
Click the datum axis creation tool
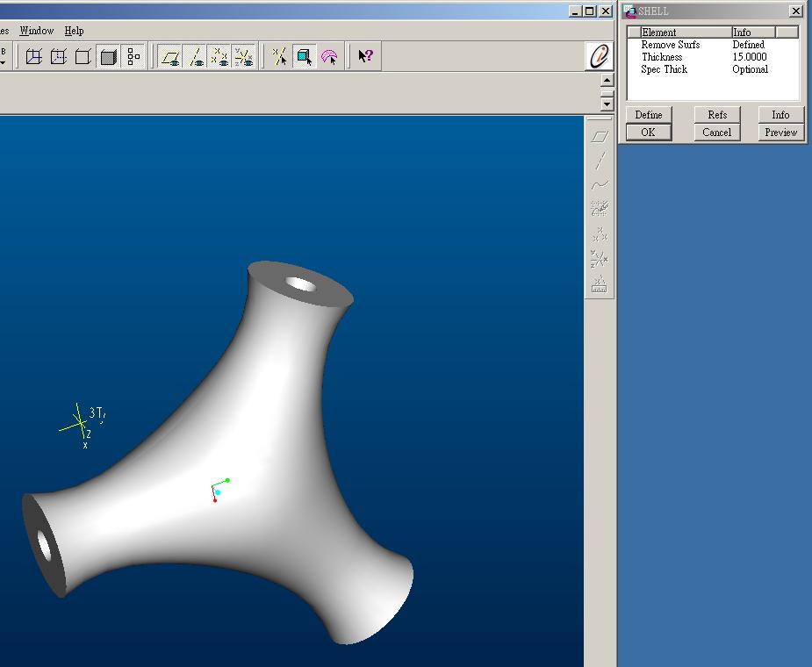click(x=600, y=161)
